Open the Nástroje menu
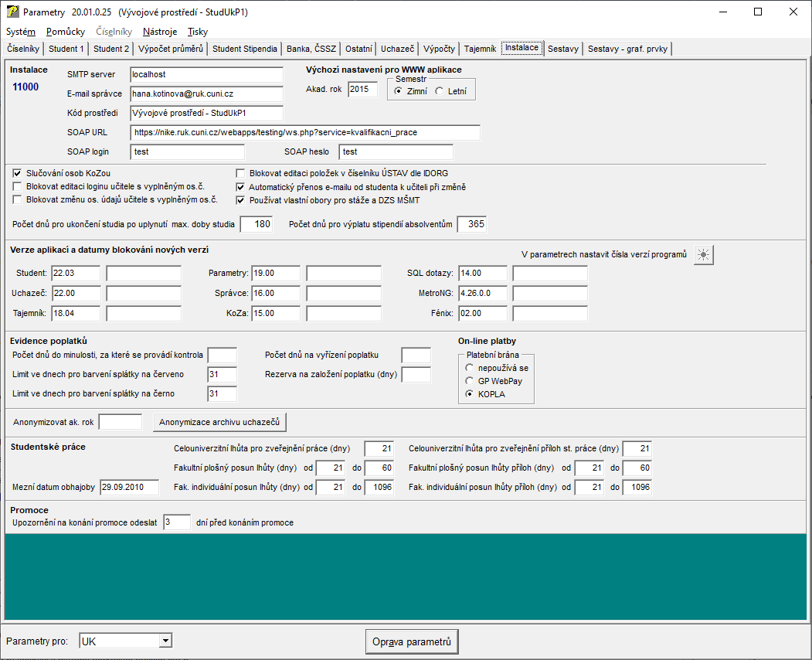 160,32
